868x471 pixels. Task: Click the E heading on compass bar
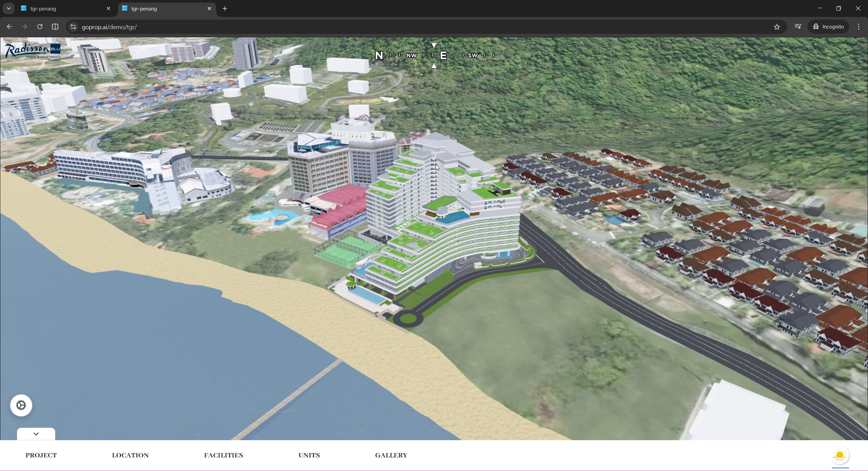[x=443, y=55]
